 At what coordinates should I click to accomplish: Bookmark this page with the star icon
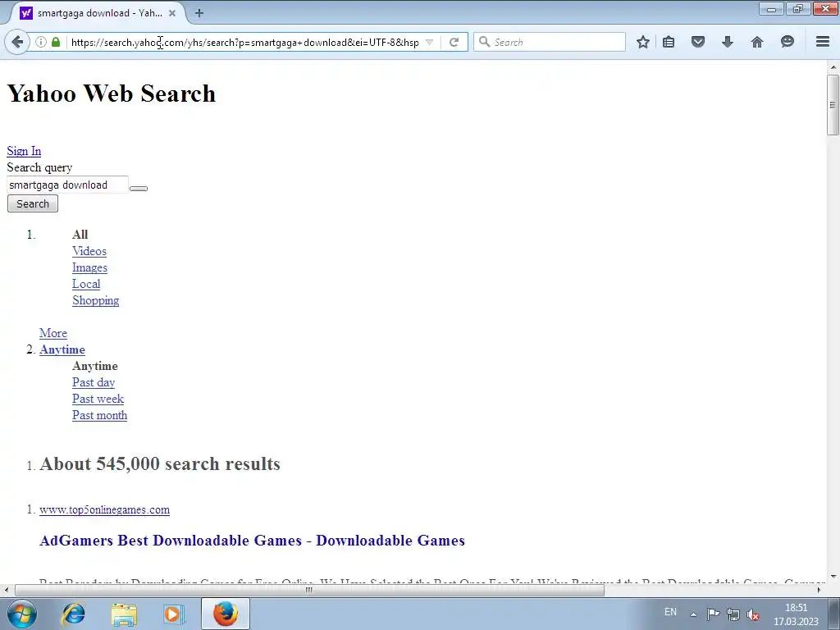click(643, 42)
